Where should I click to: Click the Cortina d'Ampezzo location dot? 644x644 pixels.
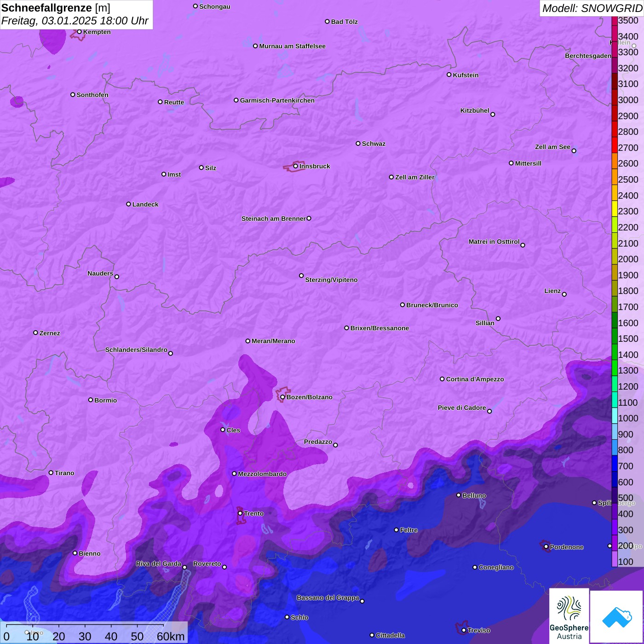[x=442, y=379]
